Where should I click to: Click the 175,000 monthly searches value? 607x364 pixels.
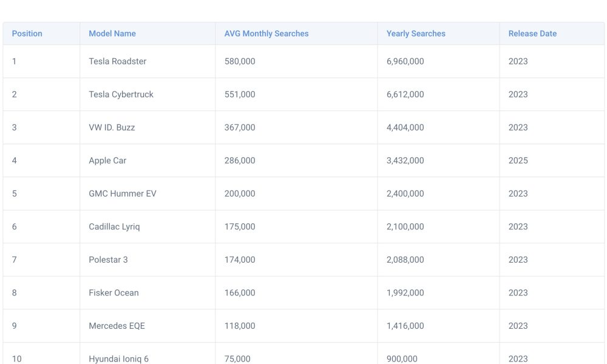coord(240,227)
